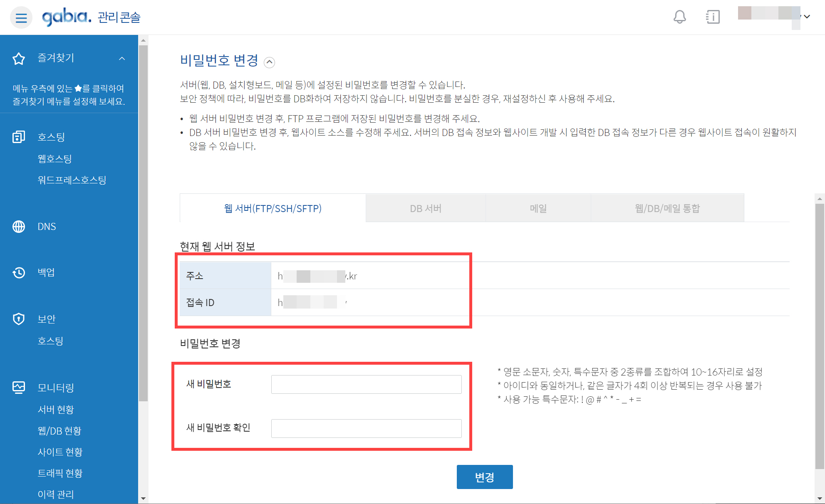825x504 pixels.
Task: Click the 호스팅 sidebar icon
Action: (19, 137)
